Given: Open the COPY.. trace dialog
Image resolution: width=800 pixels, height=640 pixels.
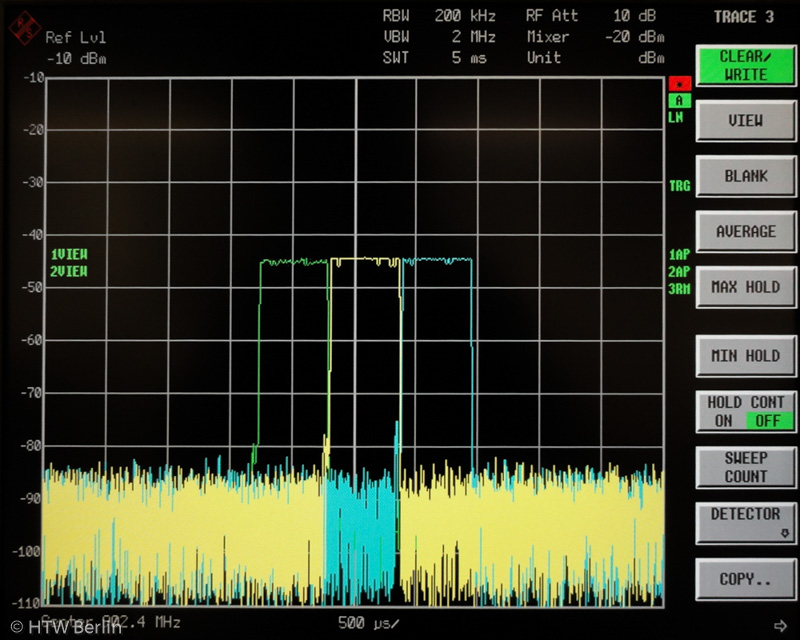Looking at the screenshot, I should click(x=745, y=579).
